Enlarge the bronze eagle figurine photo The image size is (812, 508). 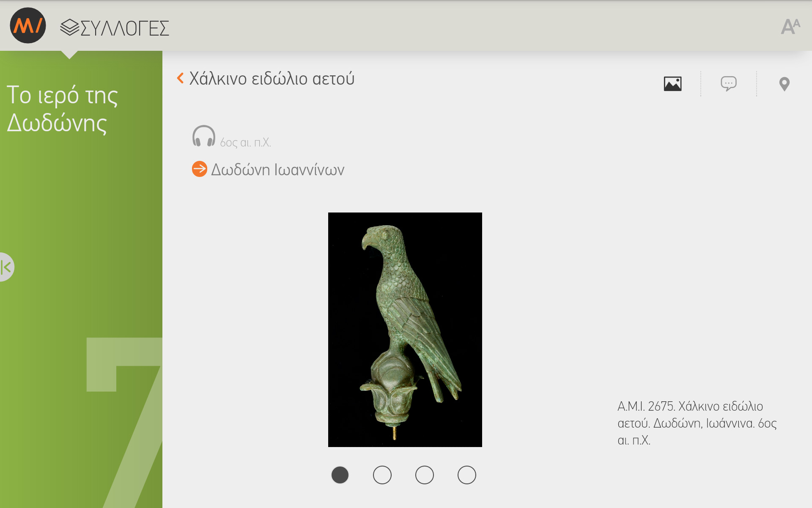pos(405,330)
